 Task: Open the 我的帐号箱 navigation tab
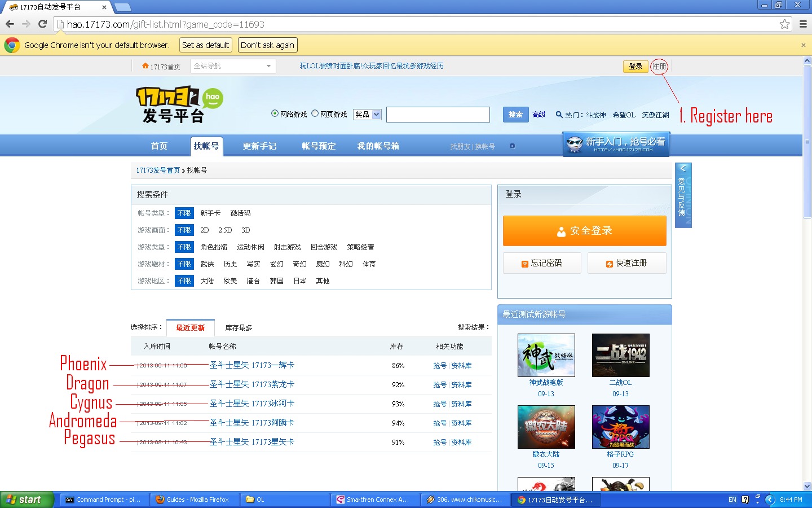pos(378,146)
